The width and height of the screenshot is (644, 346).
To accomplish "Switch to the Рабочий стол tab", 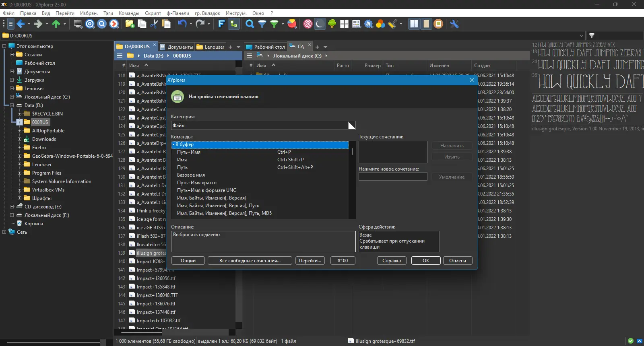I will point(266,47).
